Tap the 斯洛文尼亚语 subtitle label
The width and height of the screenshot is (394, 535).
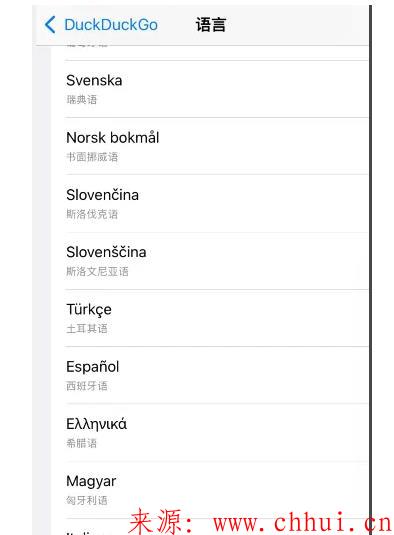(97, 272)
